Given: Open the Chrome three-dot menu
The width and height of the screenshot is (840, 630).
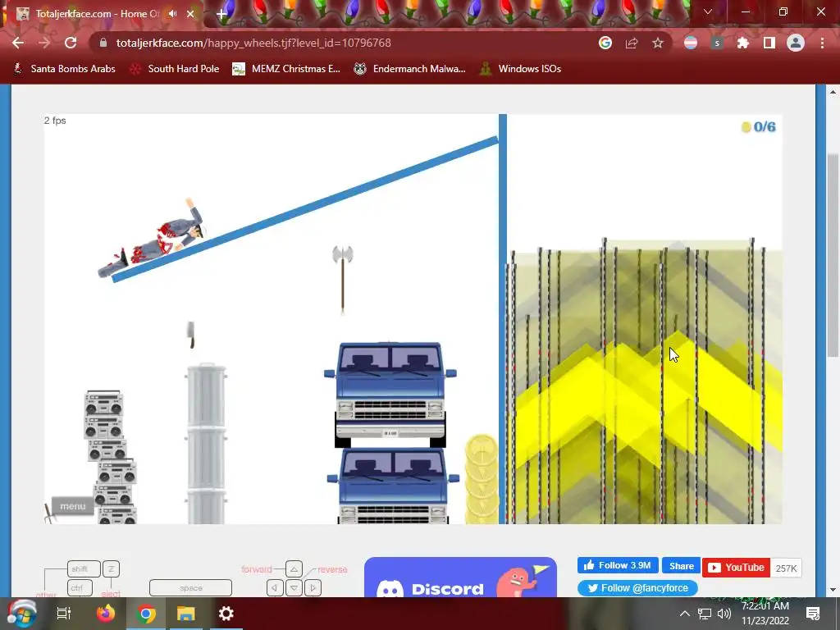Looking at the screenshot, I should coord(822,43).
